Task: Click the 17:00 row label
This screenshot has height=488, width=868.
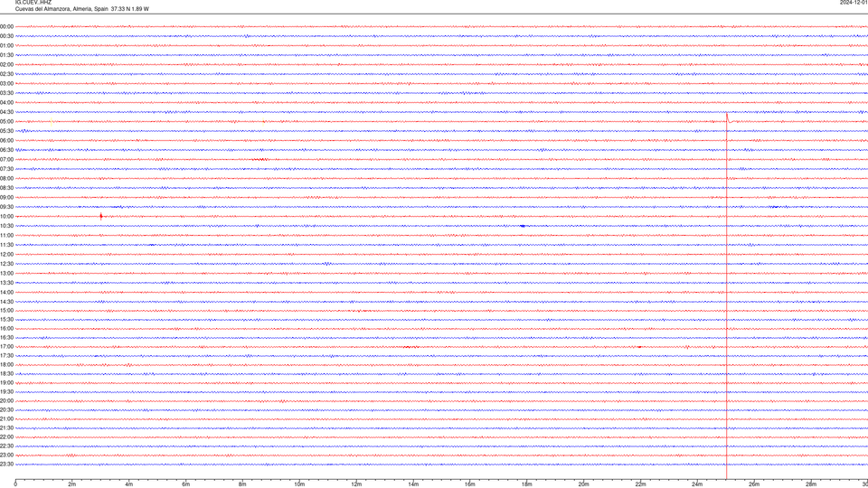Action: coord(6,347)
